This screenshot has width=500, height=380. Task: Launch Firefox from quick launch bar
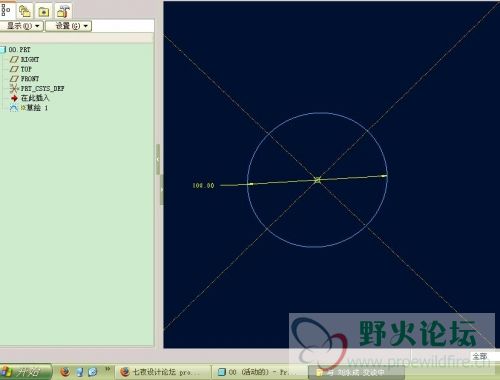click(x=65, y=371)
